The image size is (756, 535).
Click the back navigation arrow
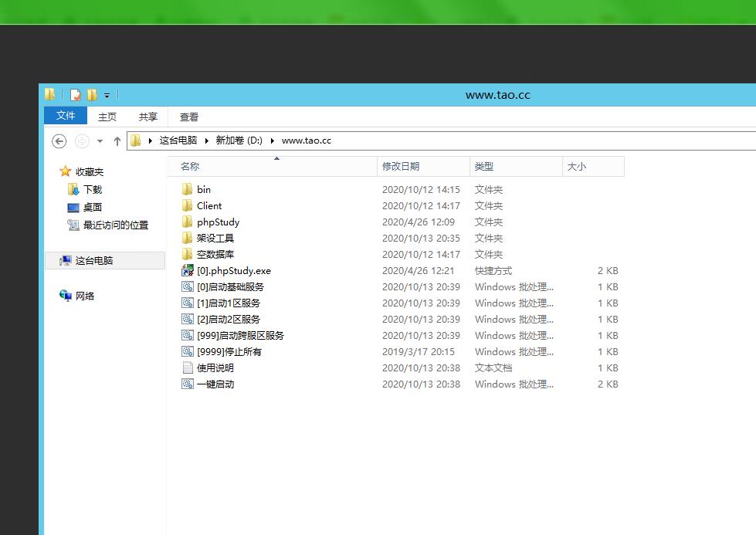click(x=59, y=141)
